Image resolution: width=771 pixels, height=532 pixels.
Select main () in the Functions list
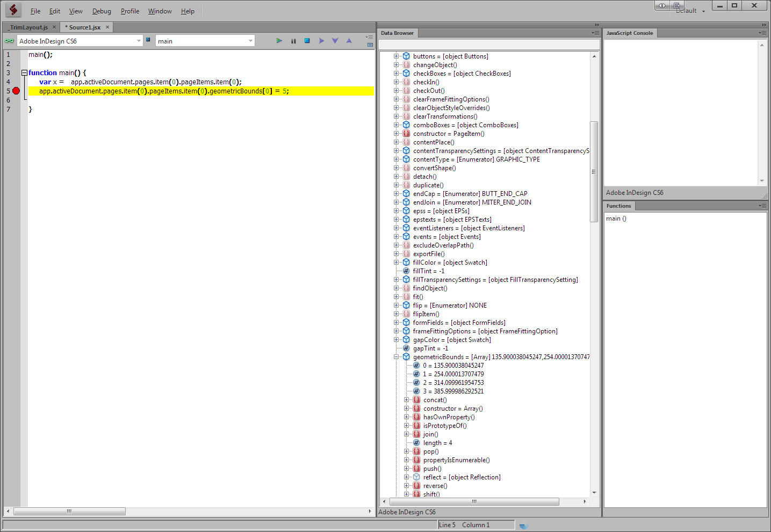pos(616,218)
